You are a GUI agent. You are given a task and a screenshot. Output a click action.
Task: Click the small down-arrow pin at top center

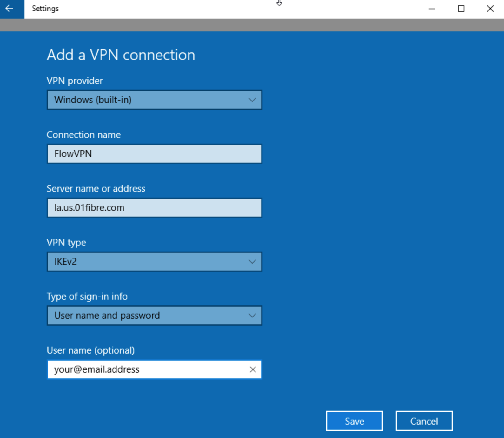click(x=279, y=3)
